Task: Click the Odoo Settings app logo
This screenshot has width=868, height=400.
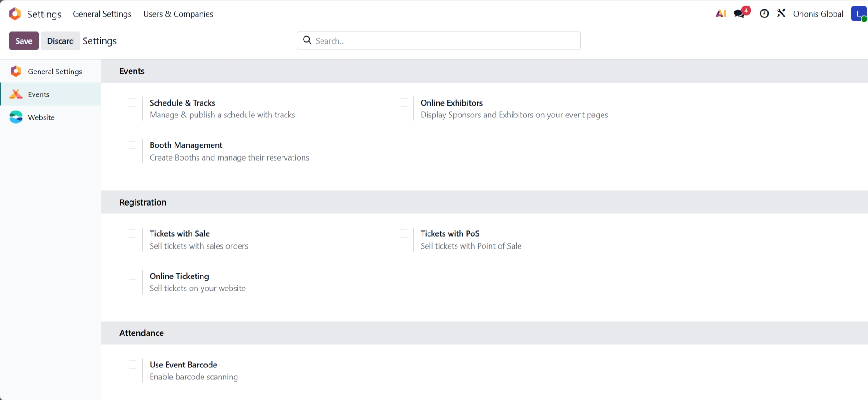Action: click(15, 14)
